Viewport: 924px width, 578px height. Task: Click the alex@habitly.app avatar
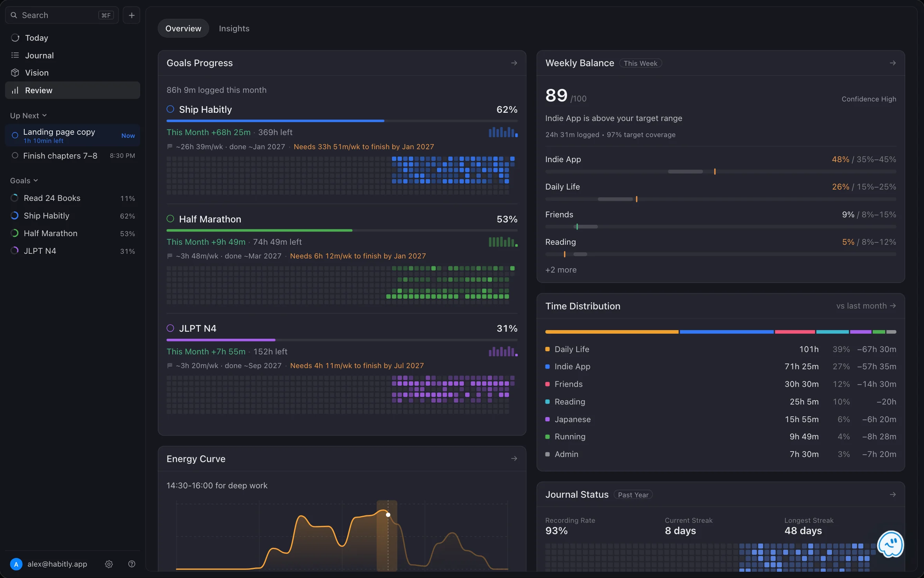pyautogui.click(x=16, y=564)
